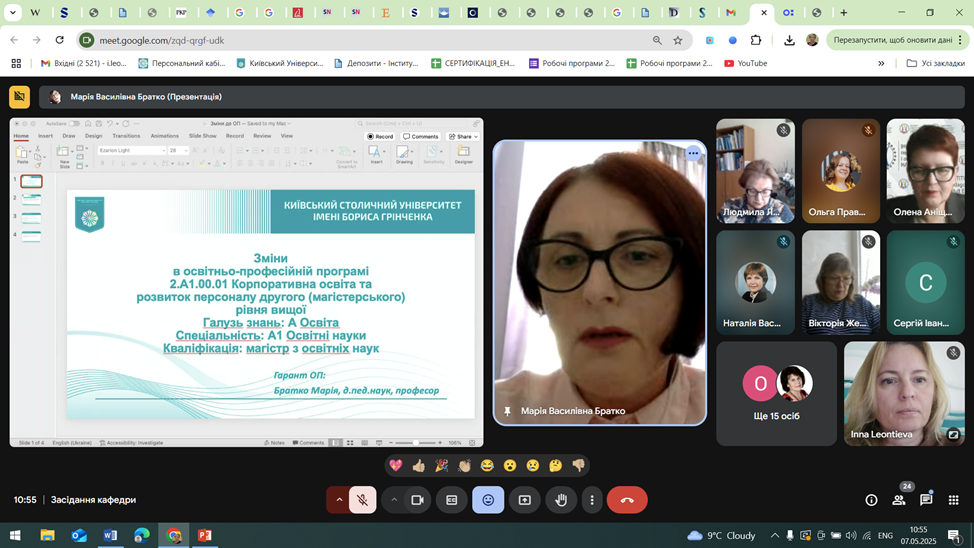This screenshot has height=548, width=974.
Task: Open the chat with everyone panel
Action: 926,500
